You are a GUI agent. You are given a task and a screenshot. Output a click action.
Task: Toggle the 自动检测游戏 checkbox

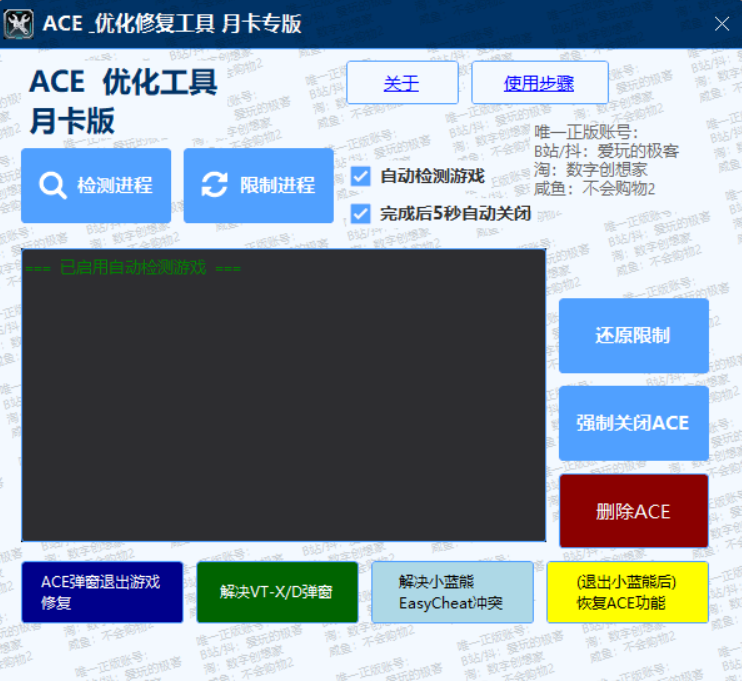coord(361,177)
